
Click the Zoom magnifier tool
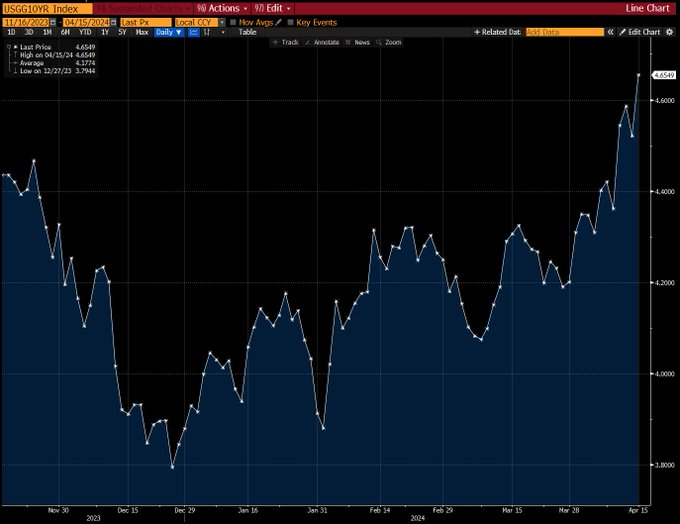389,43
